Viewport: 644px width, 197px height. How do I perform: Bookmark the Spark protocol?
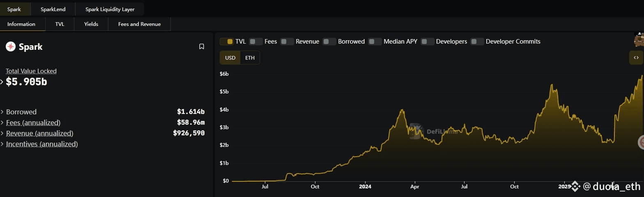pos(202,46)
